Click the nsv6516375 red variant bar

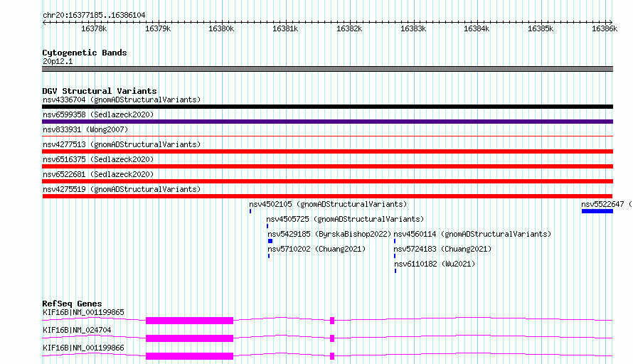point(327,166)
